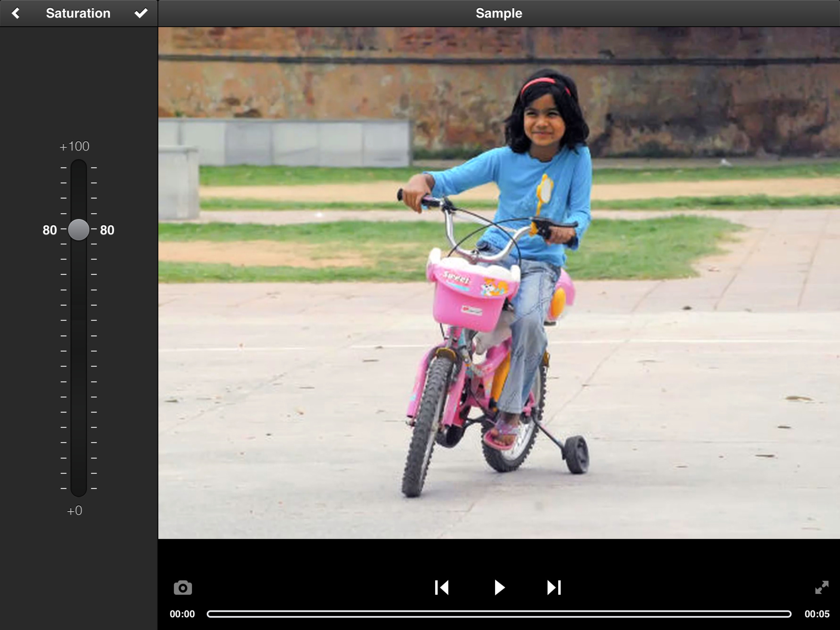840x630 pixels.
Task: Click the 00:05 duration label
Action: point(817,614)
